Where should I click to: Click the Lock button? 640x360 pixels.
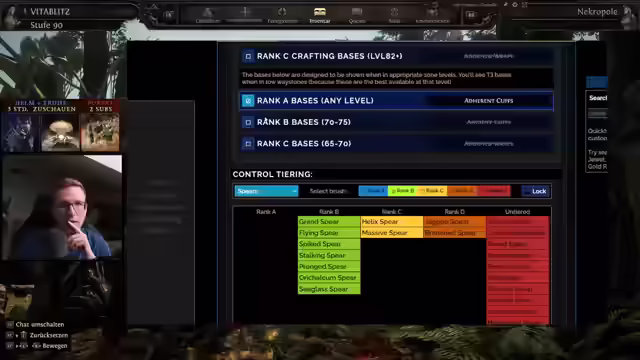coord(536,191)
